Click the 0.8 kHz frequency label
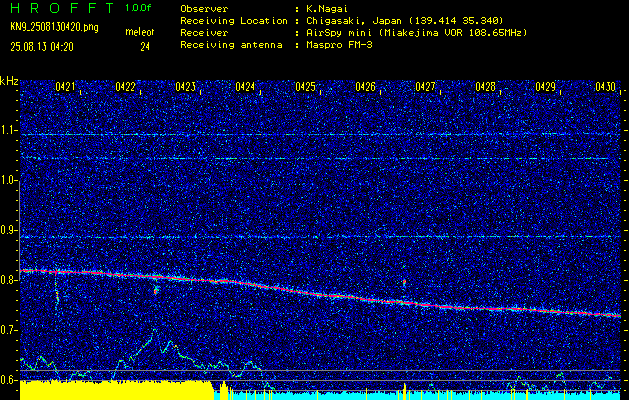The height and width of the screenshot is (400, 629). [8, 280]
